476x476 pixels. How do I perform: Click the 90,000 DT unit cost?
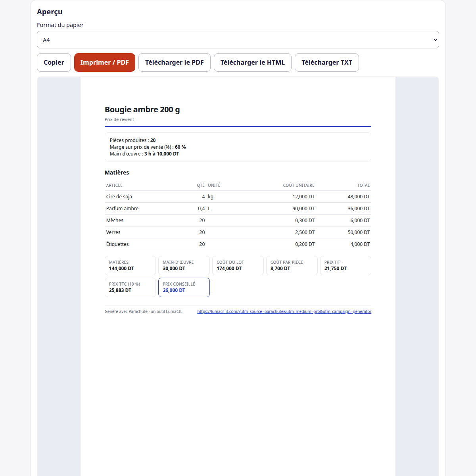point(303,208)
